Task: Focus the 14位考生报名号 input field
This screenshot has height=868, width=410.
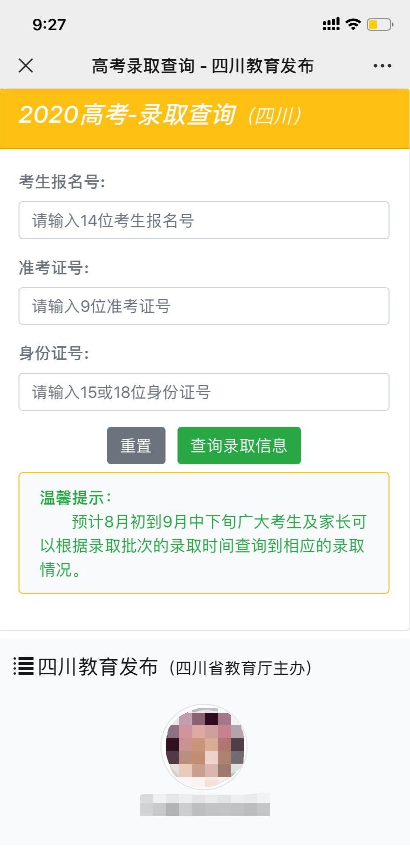Action: [204, 220]
